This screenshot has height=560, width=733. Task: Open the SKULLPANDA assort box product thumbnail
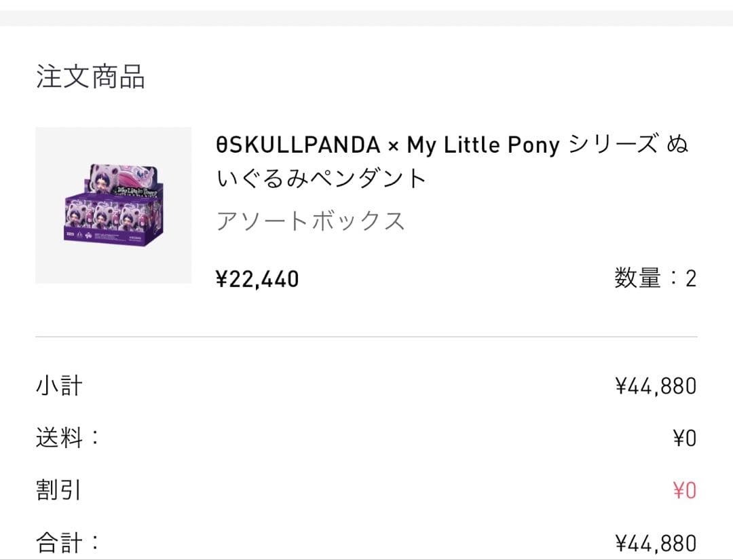113,205
